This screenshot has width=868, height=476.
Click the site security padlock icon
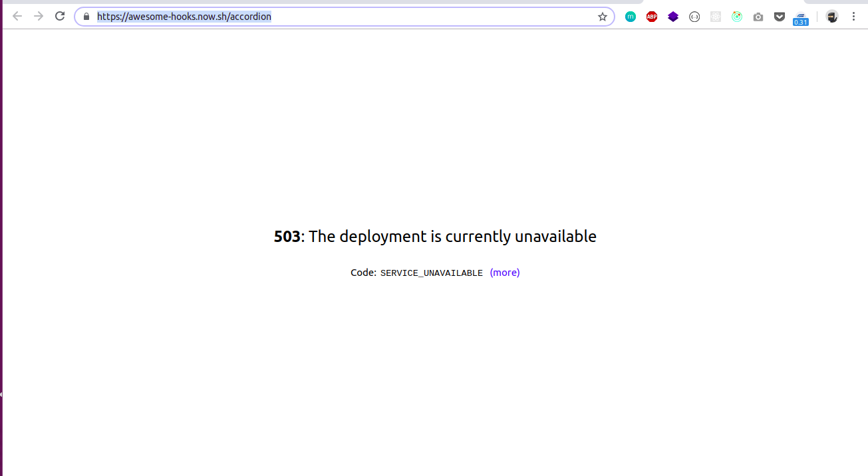86,16
